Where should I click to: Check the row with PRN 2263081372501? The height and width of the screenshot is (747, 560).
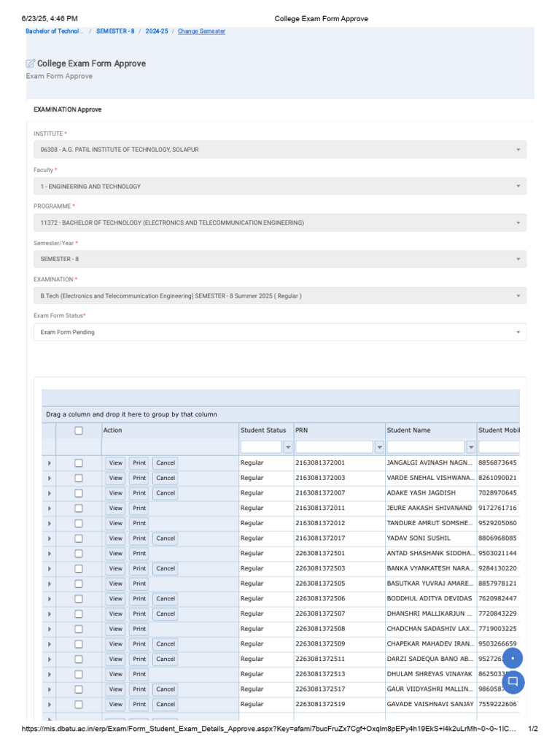tap(79, 554)
